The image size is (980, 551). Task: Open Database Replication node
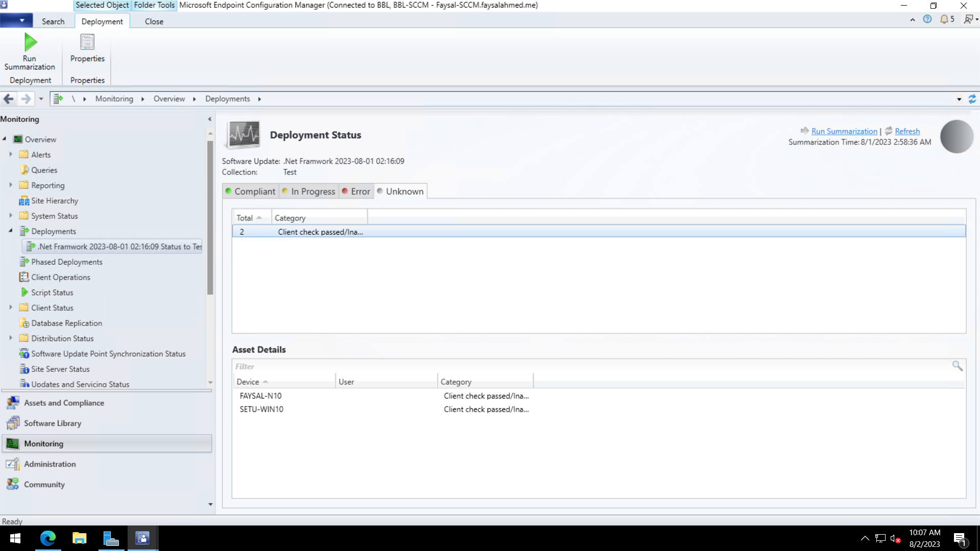pyautogui.click(x=66, y=323)
